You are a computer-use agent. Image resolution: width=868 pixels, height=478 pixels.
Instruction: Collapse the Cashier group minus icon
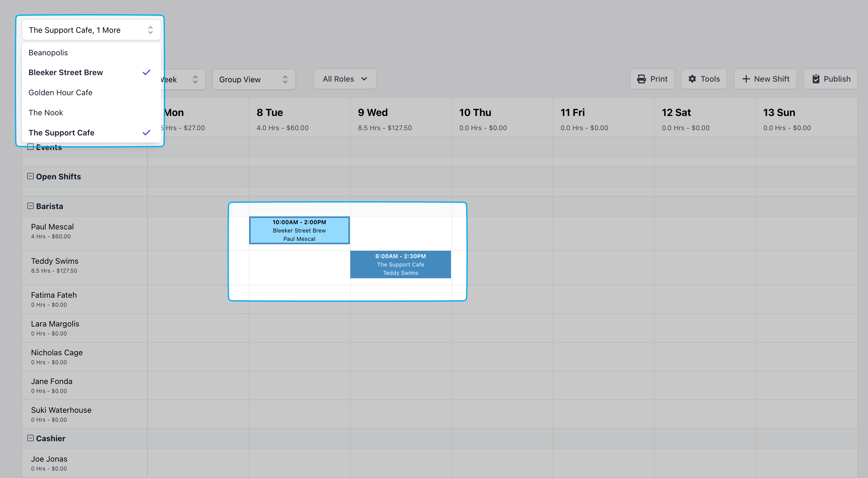pos(30,438)
